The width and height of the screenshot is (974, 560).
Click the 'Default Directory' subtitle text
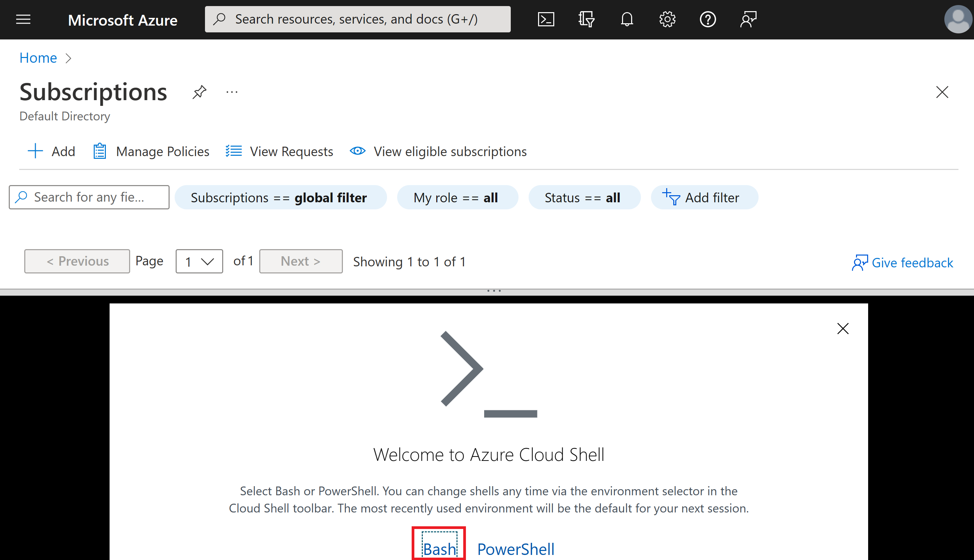[x=65, y=116]
